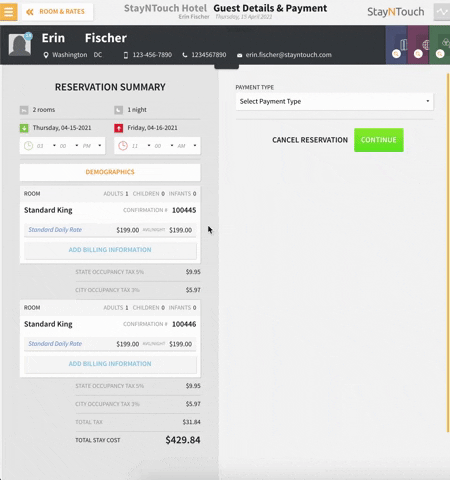
Task: Click the green arrival date icon
Action: click(x=24, y=128)
